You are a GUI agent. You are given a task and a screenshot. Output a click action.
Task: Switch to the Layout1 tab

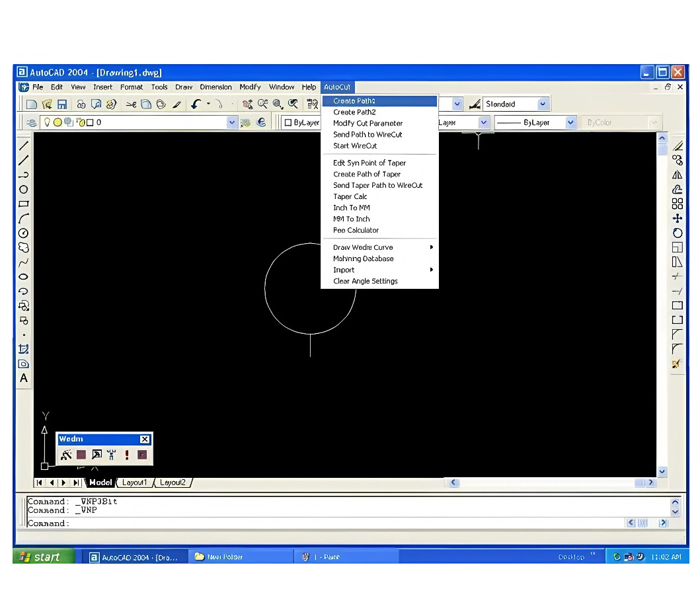134,482
